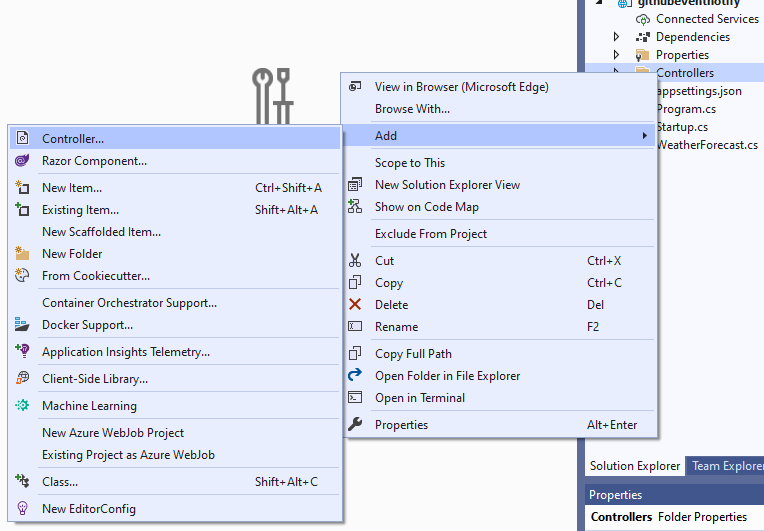Select Exclude From Project
Screen dimensions: 764x531
click(x=499, y=234)
